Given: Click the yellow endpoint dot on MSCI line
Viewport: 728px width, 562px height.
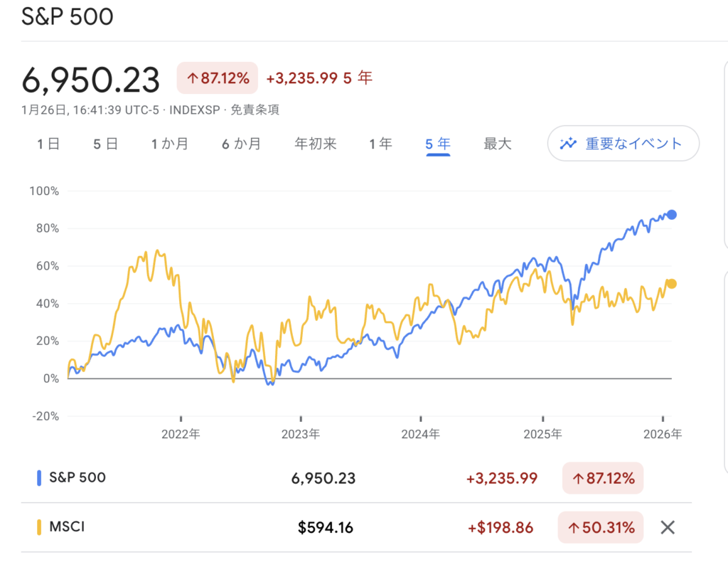Looking at the screenshot, I should tap(671, 284).
